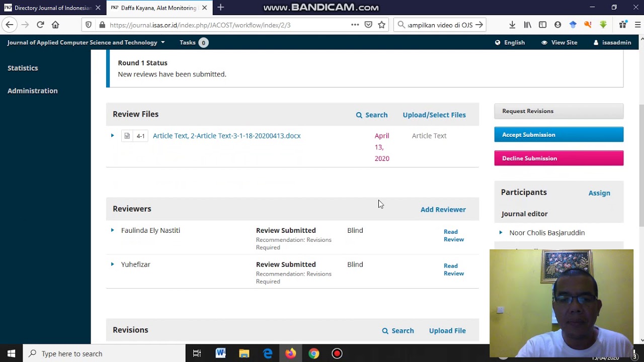Toggle the browser sidebar icon
The height and width of the screenshot is (362, 644).
click(x=542, y=25)
